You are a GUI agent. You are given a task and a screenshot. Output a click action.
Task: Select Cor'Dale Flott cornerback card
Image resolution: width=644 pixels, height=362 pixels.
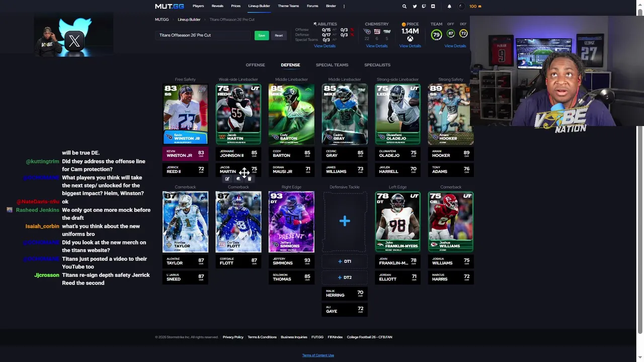pyautogui.click(x=238, y=222)
